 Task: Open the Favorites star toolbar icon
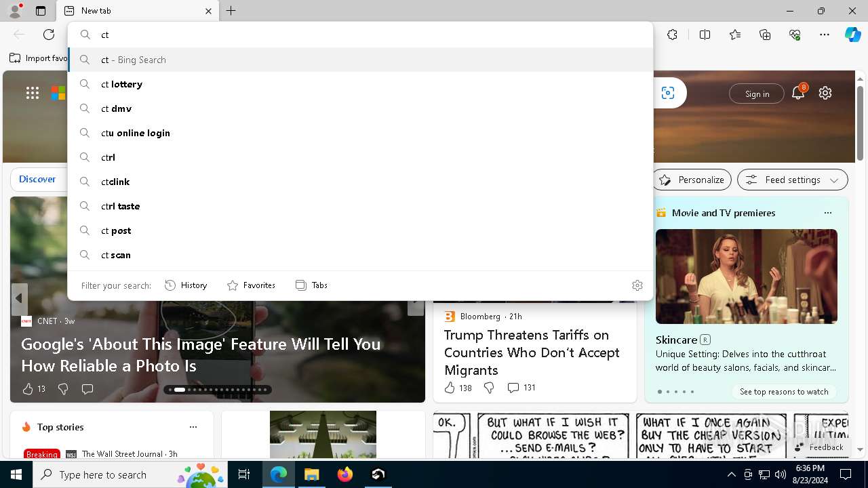pyautogui.click(x=735, y=35)
